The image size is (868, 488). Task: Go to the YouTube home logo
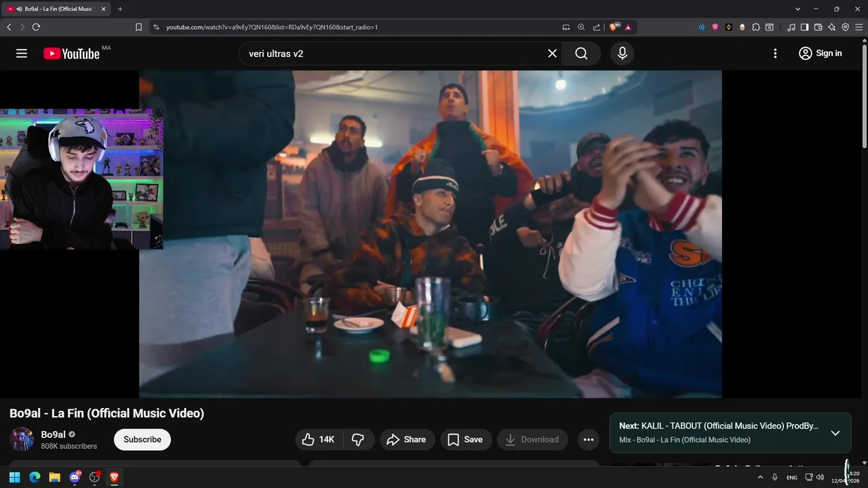pos(71,54)
